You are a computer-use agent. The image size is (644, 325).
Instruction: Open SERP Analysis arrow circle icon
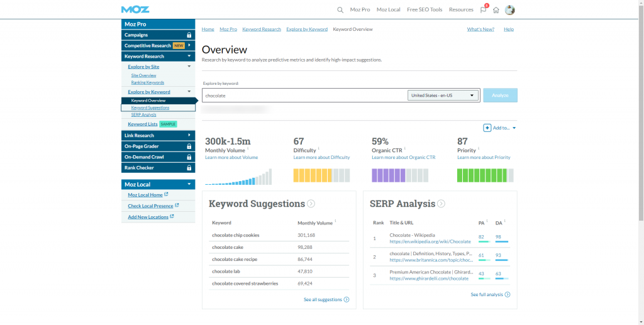[441, 204]
